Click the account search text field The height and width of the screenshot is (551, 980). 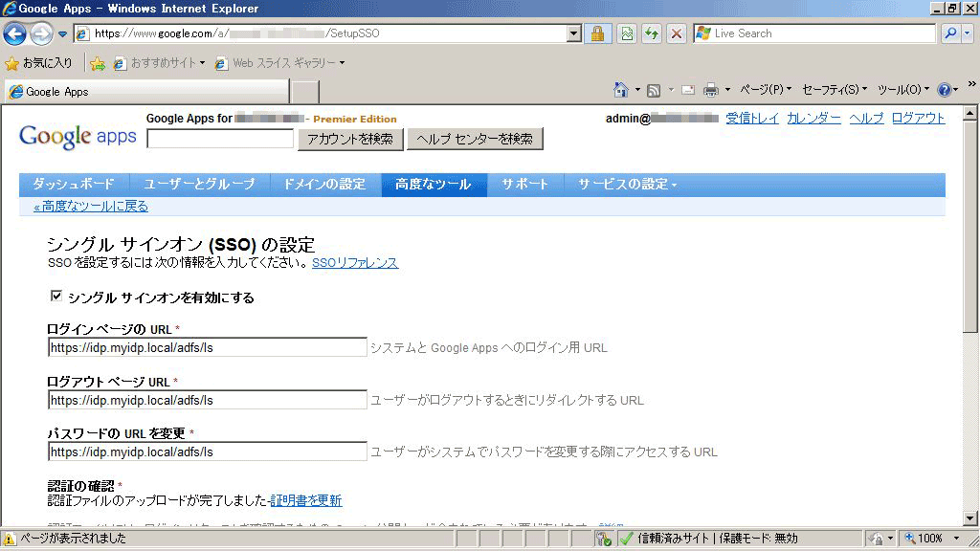pyautogui.click(x=220, y=139)
